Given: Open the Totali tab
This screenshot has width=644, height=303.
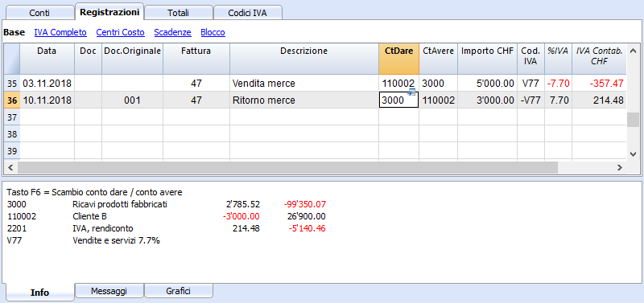Looking at the screenshot, I should point(179,13).
